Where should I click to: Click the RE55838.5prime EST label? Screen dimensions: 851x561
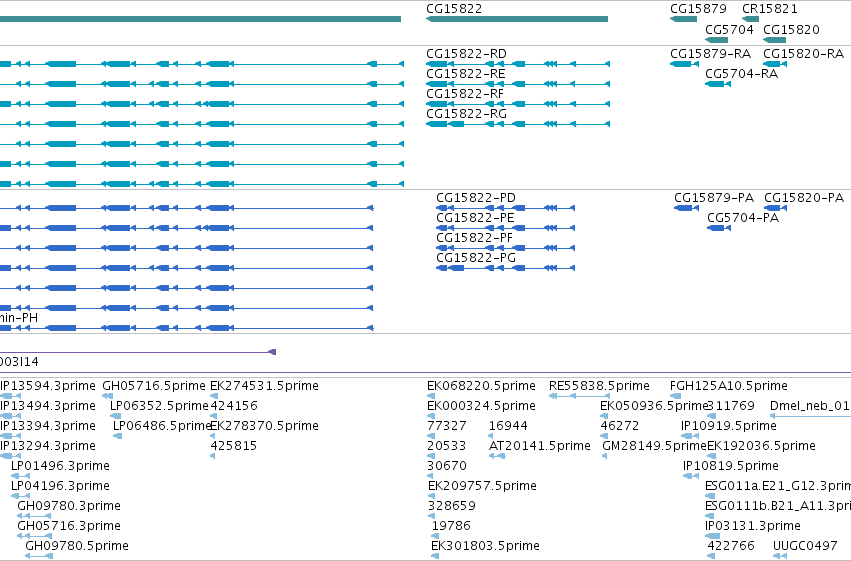(x=599, y=386)
